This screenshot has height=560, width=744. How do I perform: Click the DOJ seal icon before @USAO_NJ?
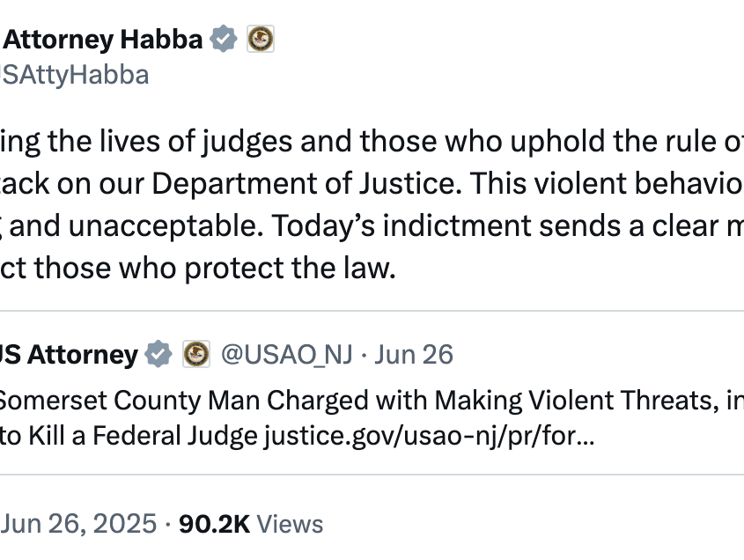(x=196, y=354)
